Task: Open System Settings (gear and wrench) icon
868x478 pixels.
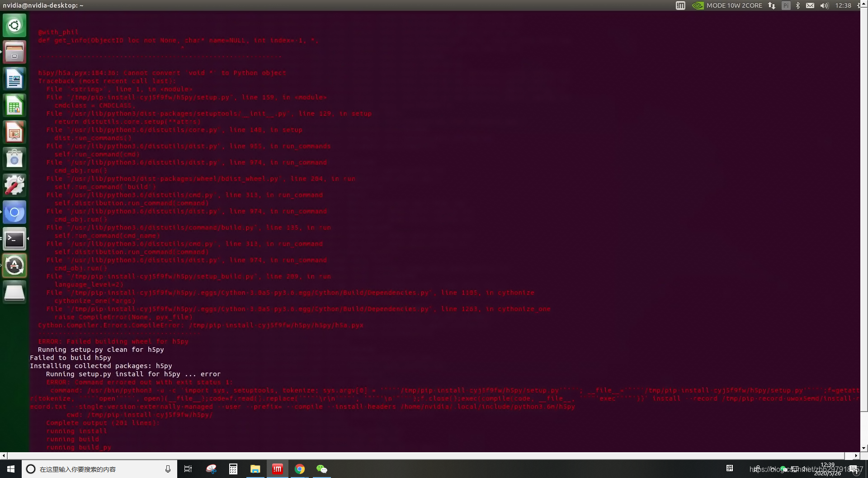Action: (14, 185)
